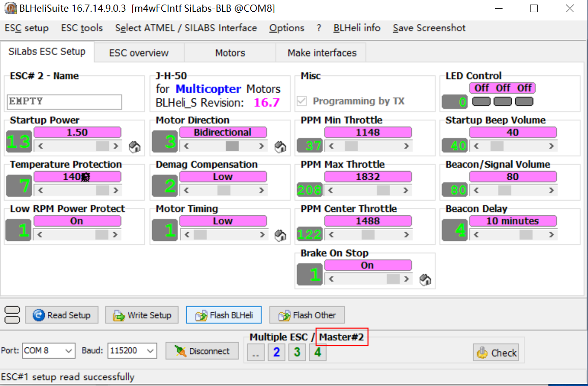Select ESC number 2 button
The image size is (588, 386).
pyautogui.click(x=276, y=352)
